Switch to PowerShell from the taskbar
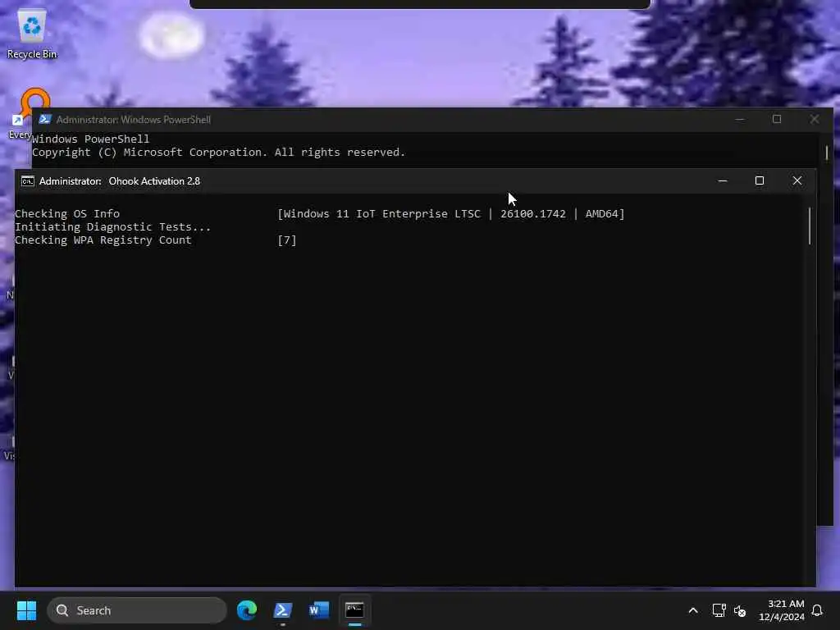840x630 pixels. pyautogui.click(x=283, y=610)
